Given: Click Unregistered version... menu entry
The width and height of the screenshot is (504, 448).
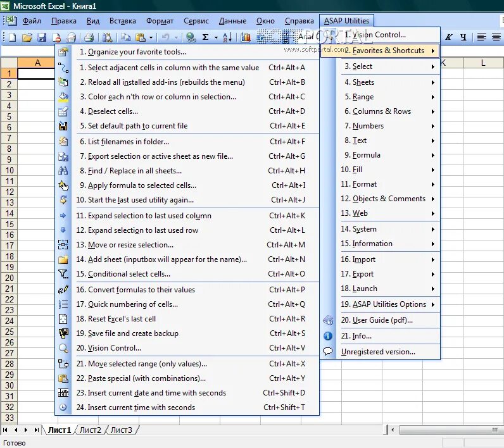Looking at the screenshot, I should coord(381,352).
